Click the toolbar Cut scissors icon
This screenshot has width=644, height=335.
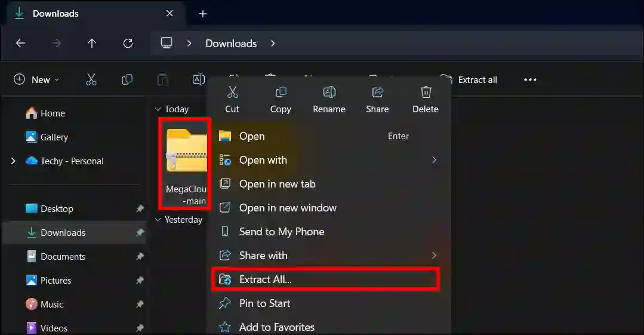click(x=91, y=79)
